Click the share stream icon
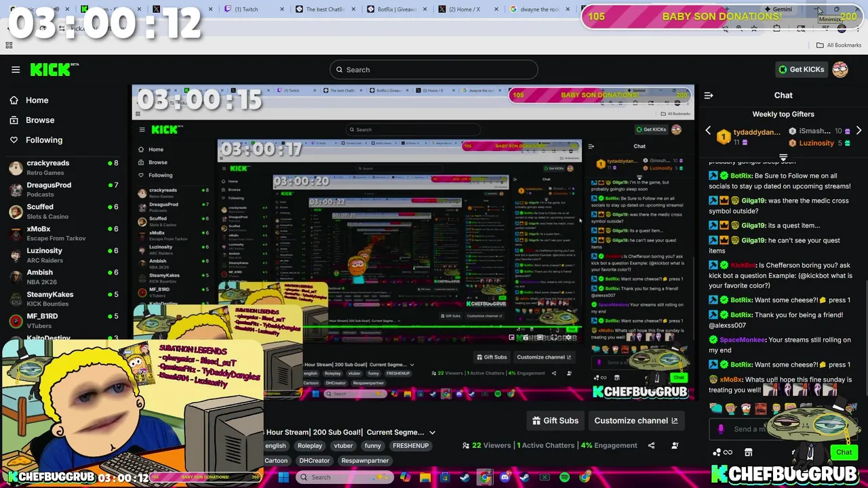 (x=651, y=445)
